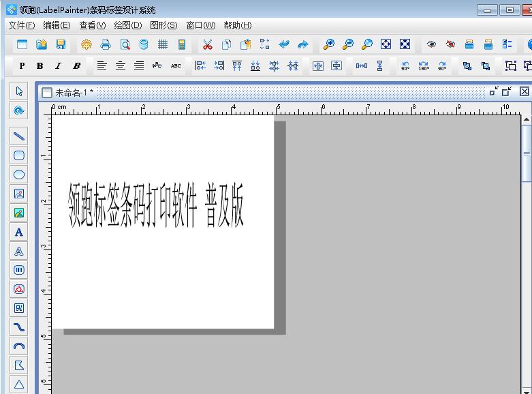This screenshot has height=394, width=532.
Task: Open the 窗口(W) menu
Action: 200,25
